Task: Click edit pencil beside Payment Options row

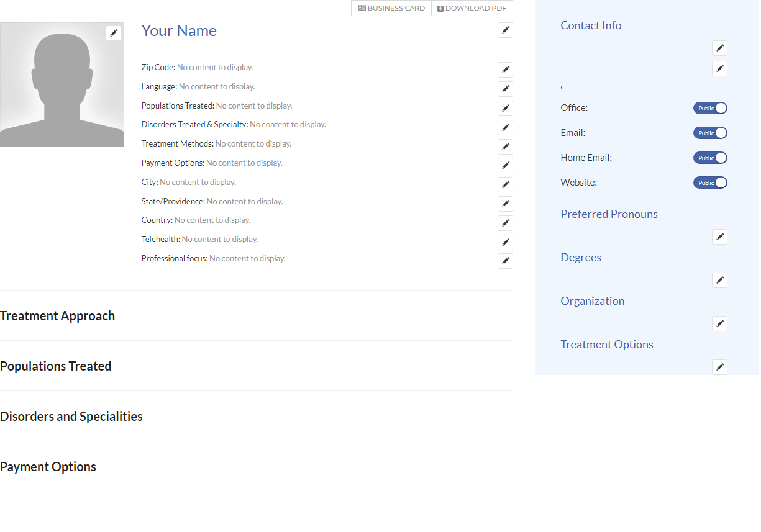Action: [x=505, y=166]
